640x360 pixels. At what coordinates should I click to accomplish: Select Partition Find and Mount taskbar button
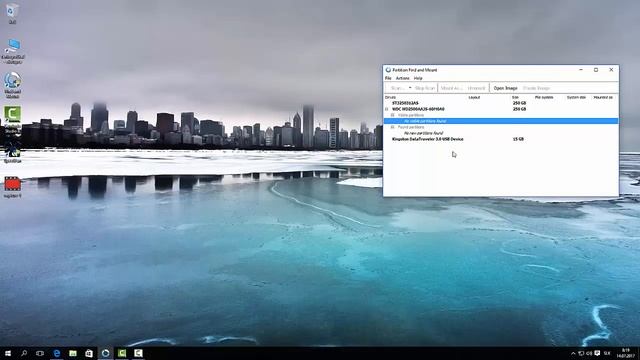(105, 353)
